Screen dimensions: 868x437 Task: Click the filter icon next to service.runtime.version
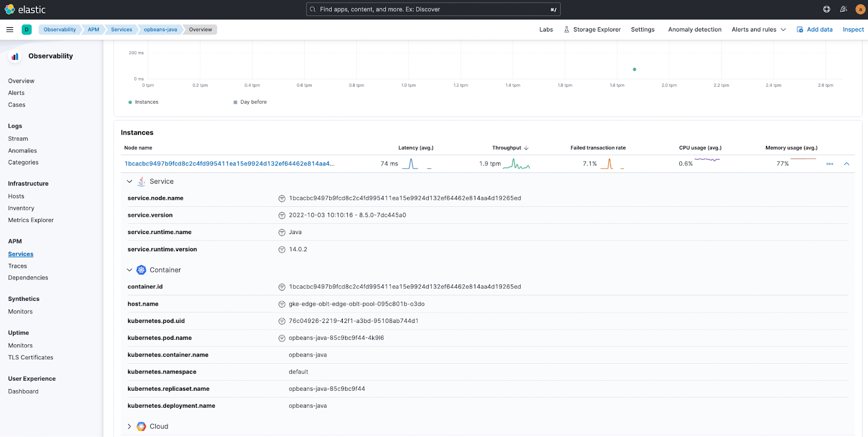(282, 250)
